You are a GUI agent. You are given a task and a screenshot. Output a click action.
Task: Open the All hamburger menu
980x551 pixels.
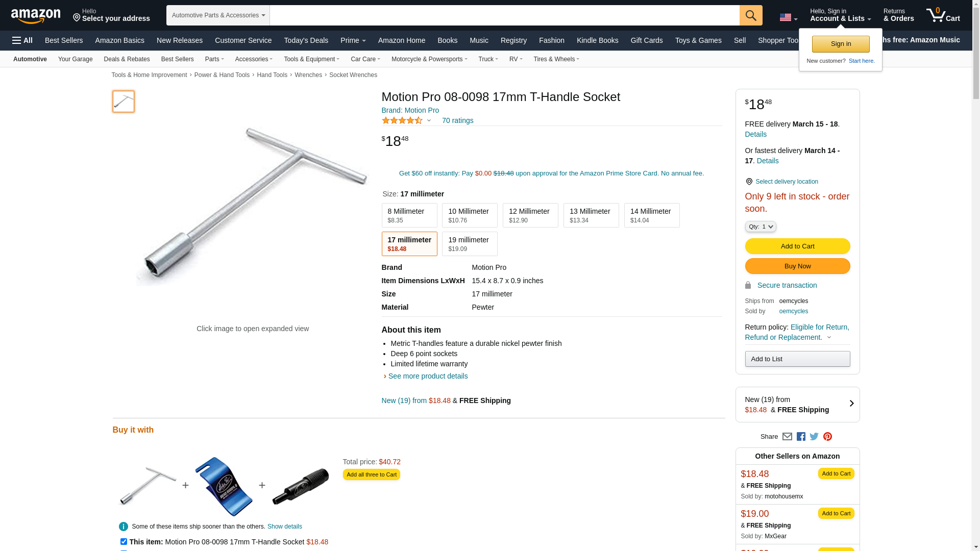[x=22, y=40]
